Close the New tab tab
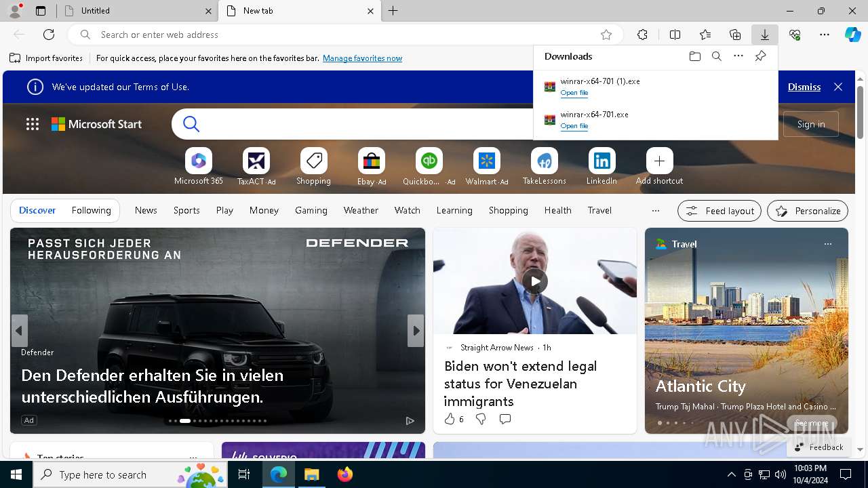 tap(370, 11)
